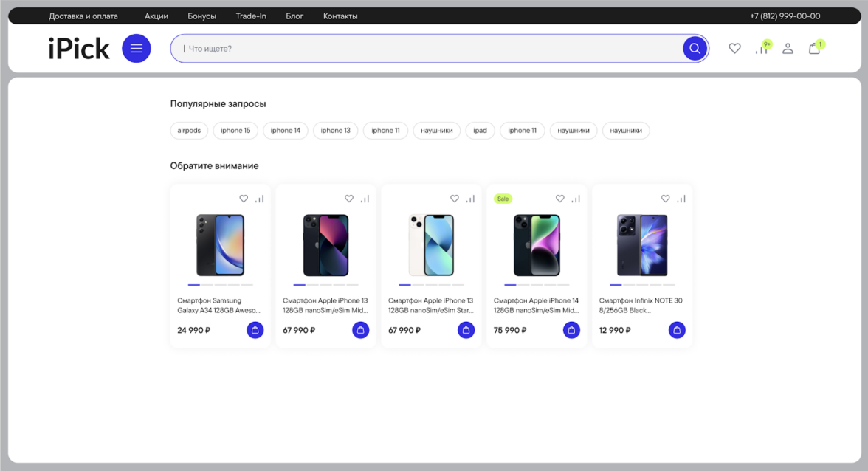Open user account profile icon
The image size is (868, 471).
(788, 49)
